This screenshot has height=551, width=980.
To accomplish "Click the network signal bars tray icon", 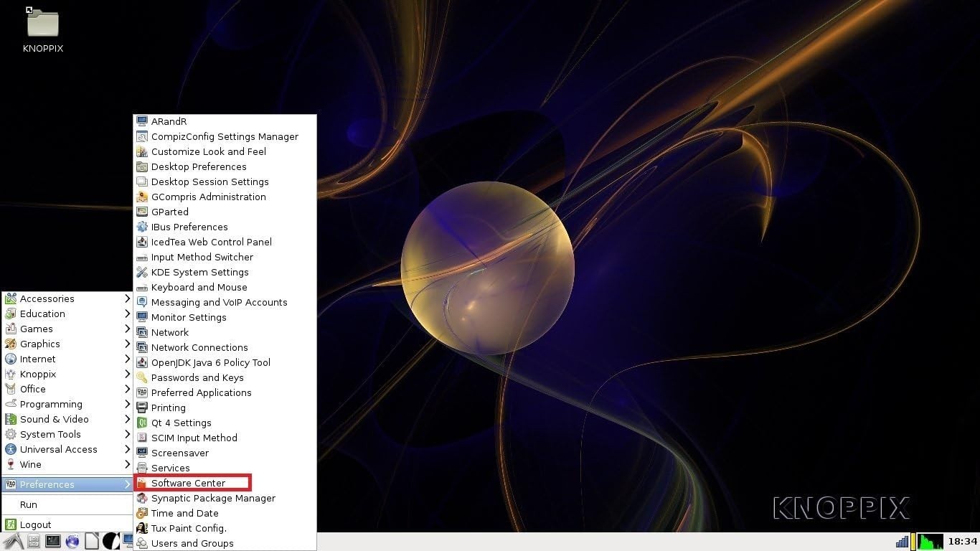I will tap(902, 542).
